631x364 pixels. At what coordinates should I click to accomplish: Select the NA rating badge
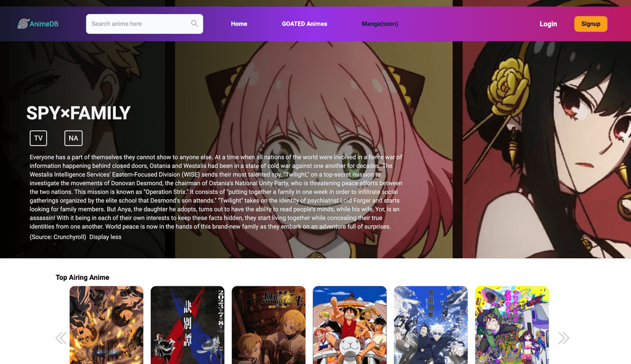pyautogui.click(x=73, y=138)
